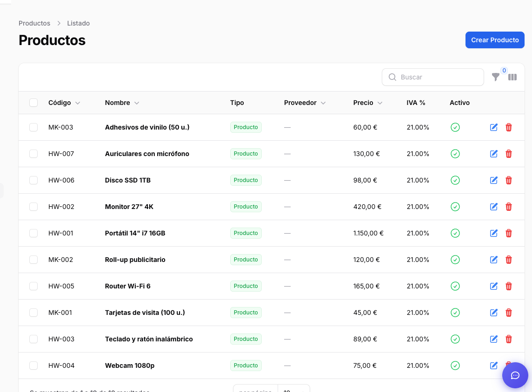Check the MK-001 row checkbox
This screenshot has height=392, width=532.
33,313
